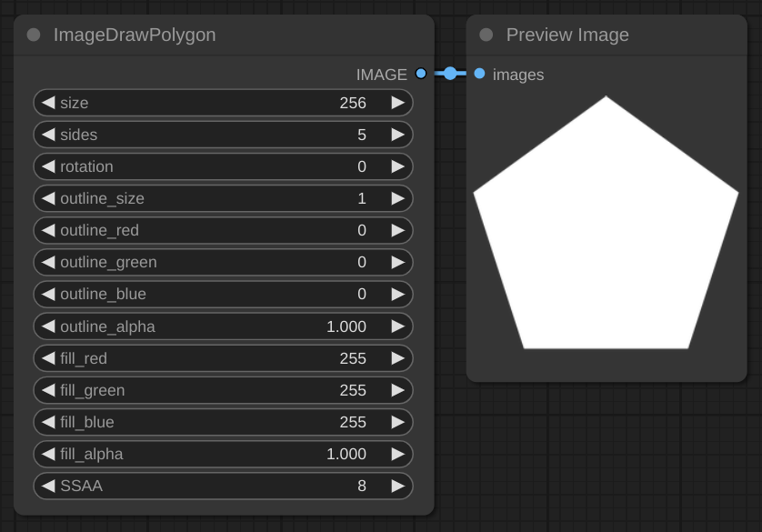Increase outline_red with the right arrow

[397, 230]
